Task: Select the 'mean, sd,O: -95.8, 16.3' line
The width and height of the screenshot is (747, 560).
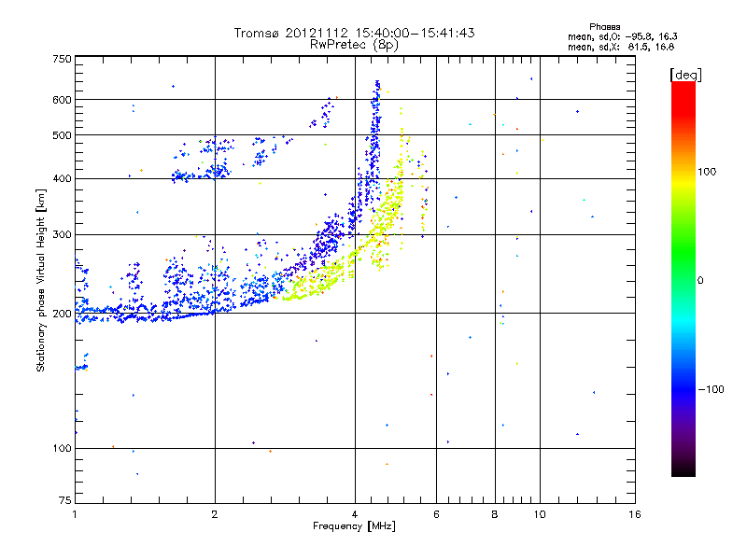Action: [622, 36]
